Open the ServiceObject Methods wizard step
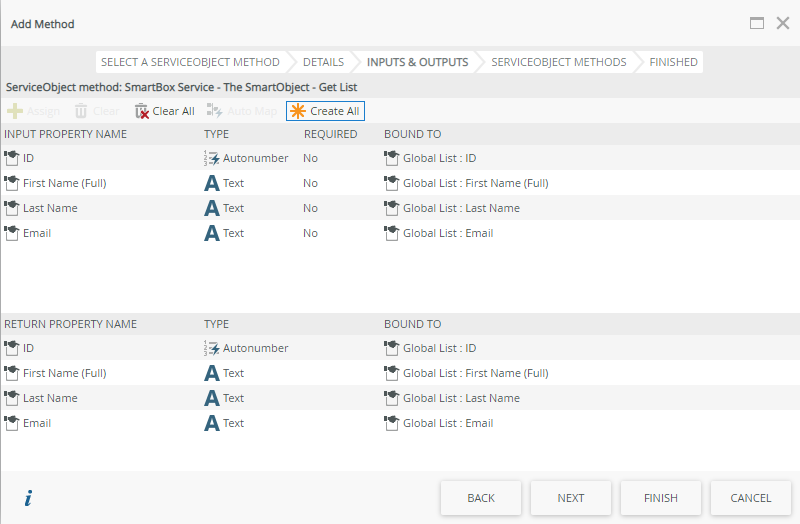This screenshot has width=800, height=524. coord(558,62)
